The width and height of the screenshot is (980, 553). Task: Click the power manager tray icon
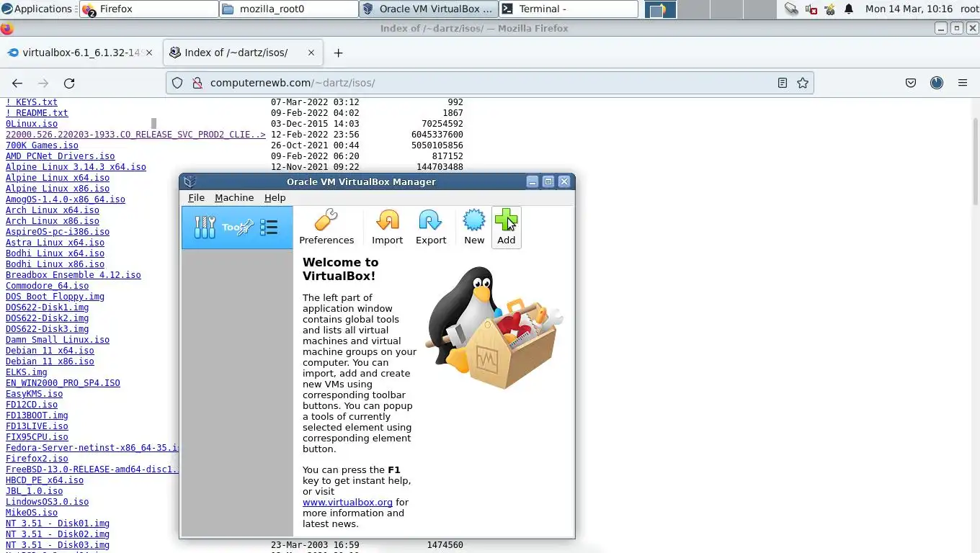(x=830, y=9)
